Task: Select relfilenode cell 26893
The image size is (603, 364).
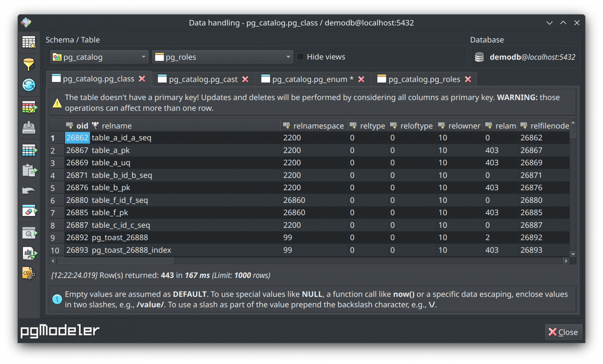Action: tap(544, 250)
